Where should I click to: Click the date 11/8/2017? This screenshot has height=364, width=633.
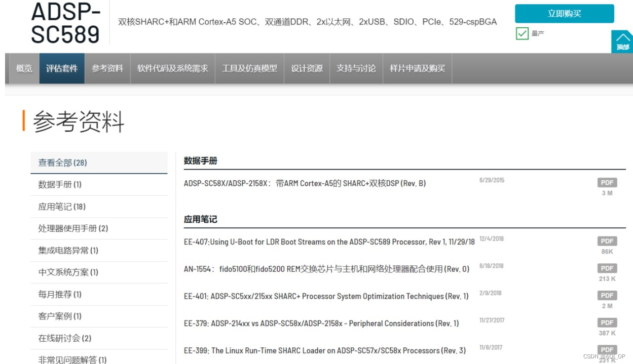pyautogui.click(x=491, y=347)
